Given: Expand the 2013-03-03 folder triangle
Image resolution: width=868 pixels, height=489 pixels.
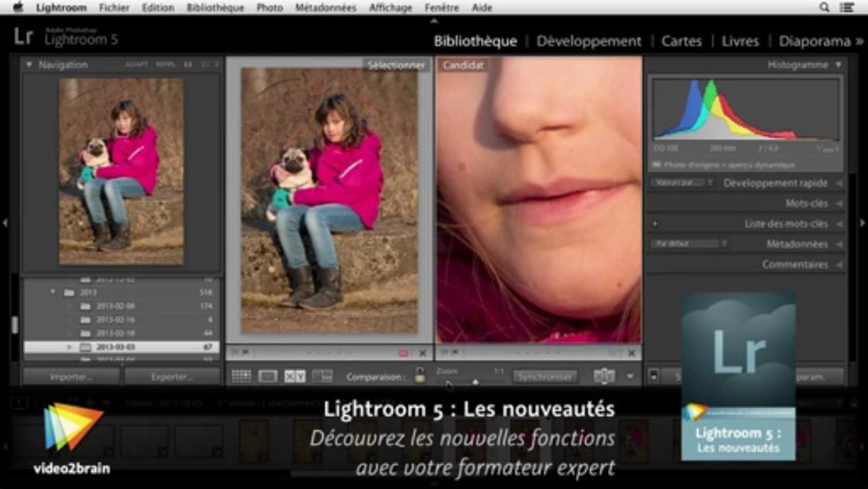Looking at the screenshot, I should click(x=69, y=347).
